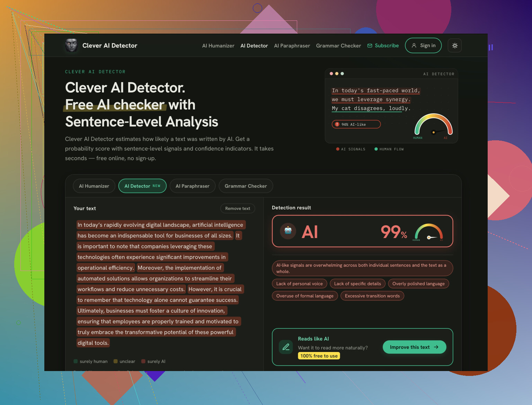This screenshot has width=532, height=405.
Task: Click the arrow in Improve this text
Action: pos(436,347)
